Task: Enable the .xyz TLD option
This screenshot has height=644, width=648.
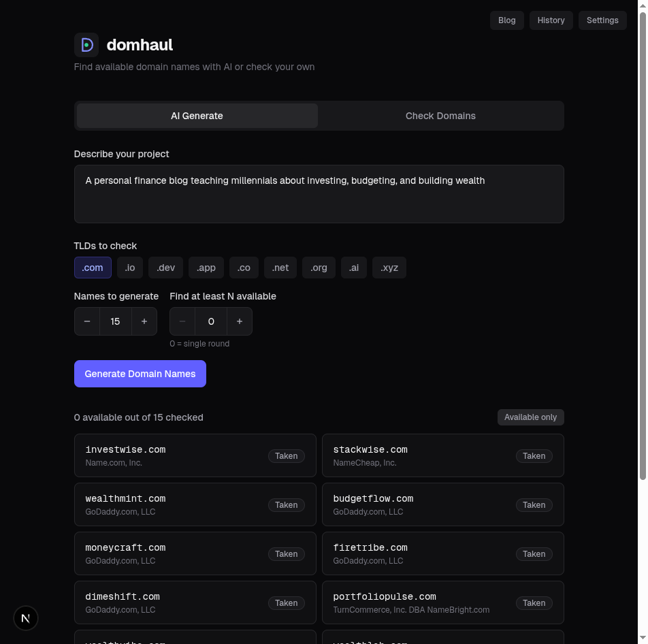Action: (x=389, y=268)
